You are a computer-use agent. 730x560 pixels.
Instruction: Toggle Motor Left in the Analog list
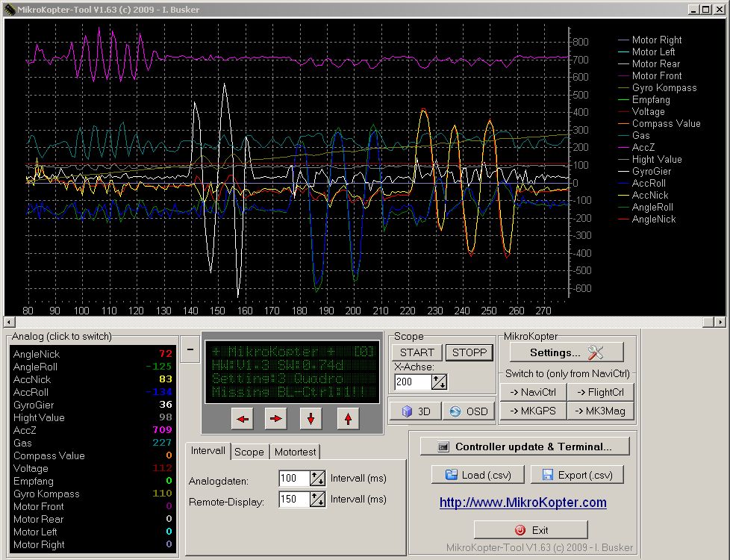pyautogui.click(x=93, y=532)
